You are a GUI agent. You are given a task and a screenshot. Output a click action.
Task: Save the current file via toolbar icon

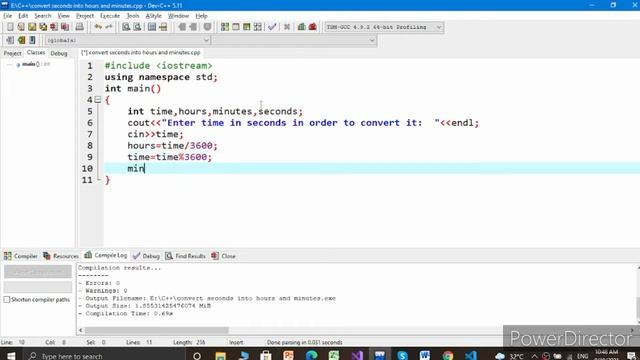32,27
